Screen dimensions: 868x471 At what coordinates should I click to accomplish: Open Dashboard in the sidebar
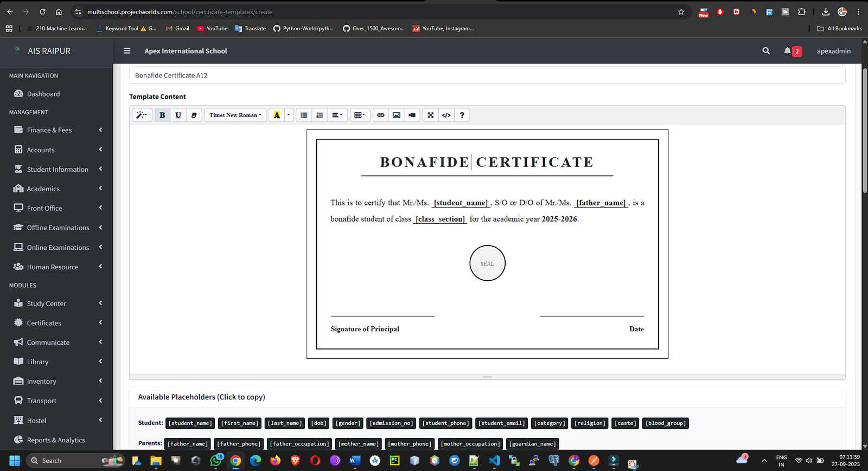pos(43,94)
